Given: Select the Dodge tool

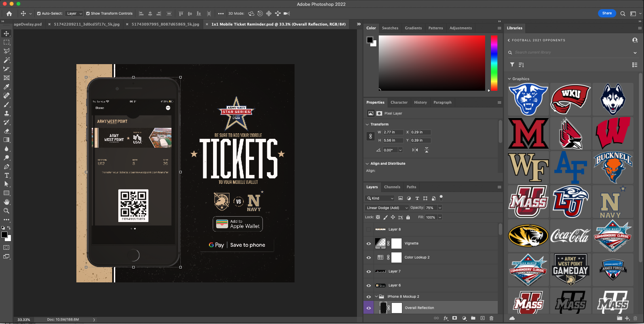Looking at the screenshot, I should coord(6,158).
